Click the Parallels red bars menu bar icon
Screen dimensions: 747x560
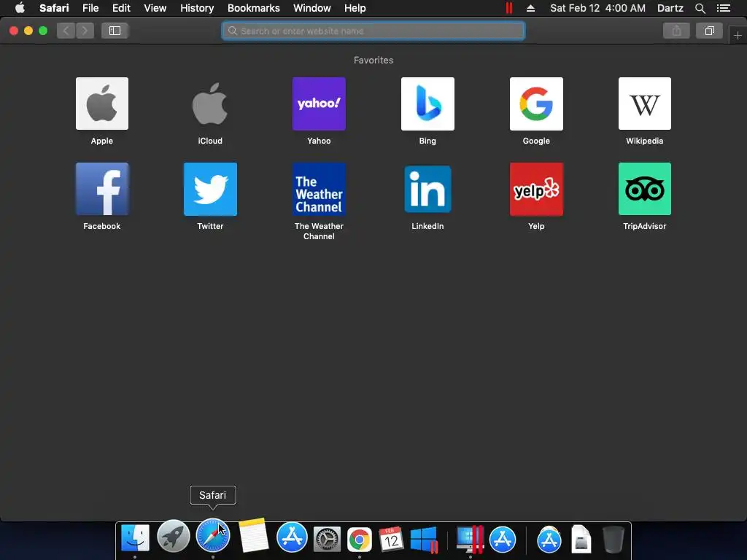[x=508, y=8]
